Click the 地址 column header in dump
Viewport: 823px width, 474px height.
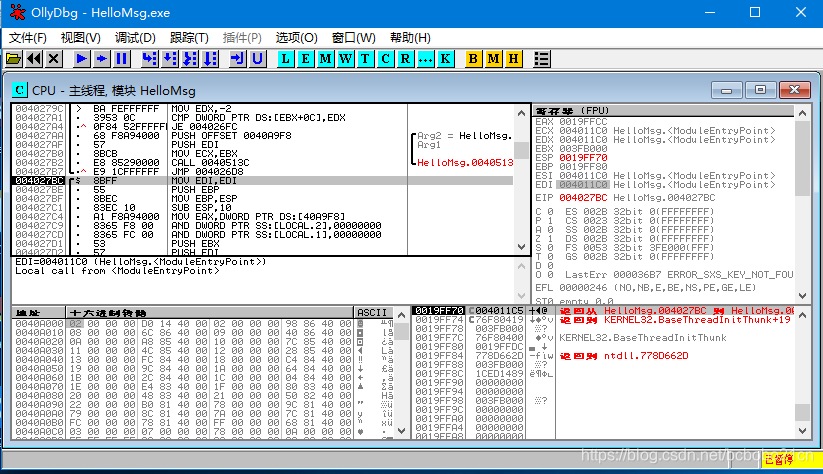point(39,312)
